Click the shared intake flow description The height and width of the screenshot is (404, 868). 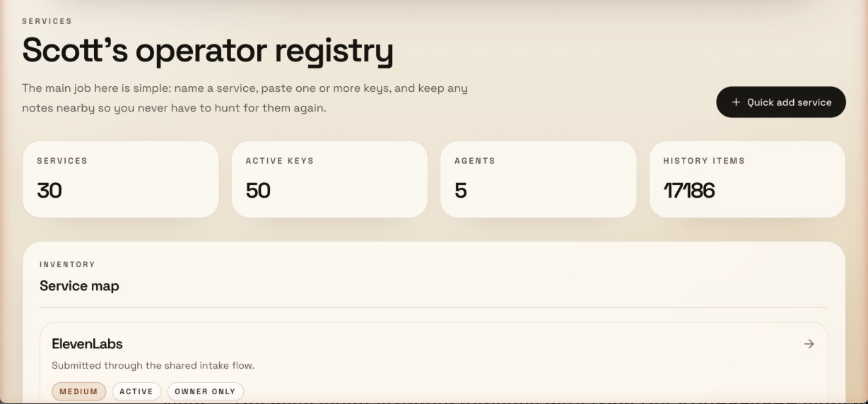point(153,365)
